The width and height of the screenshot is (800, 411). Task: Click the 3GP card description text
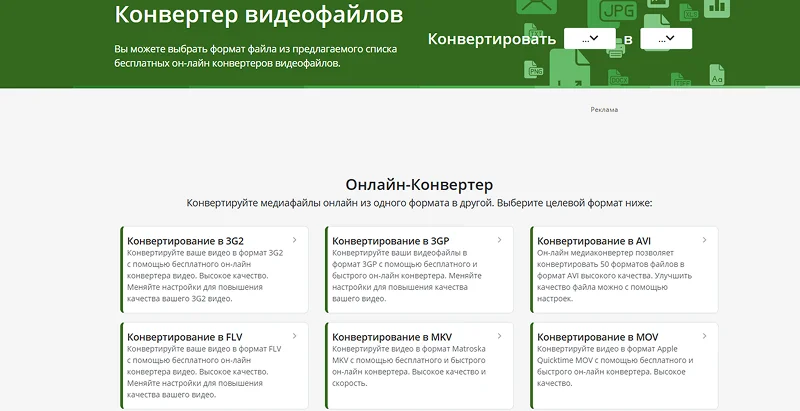pyautogui.click(x=407, y=276)
